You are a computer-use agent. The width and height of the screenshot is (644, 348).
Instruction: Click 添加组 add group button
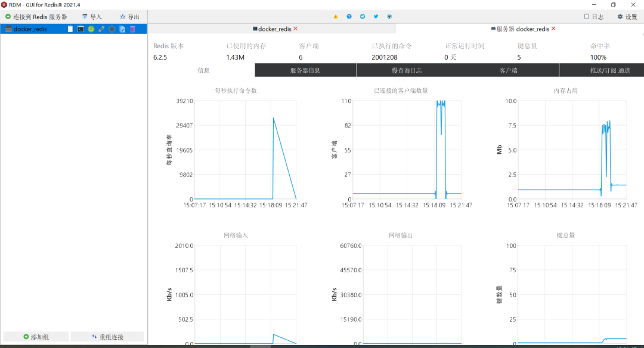click(x=36, y=337)
